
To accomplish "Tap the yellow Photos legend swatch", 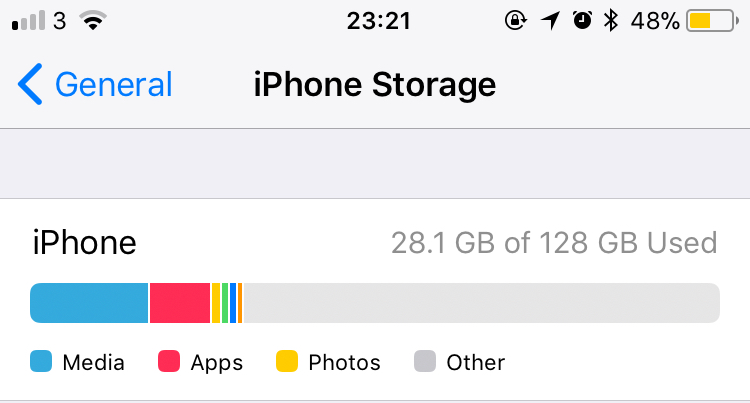I will pos(287,361).
